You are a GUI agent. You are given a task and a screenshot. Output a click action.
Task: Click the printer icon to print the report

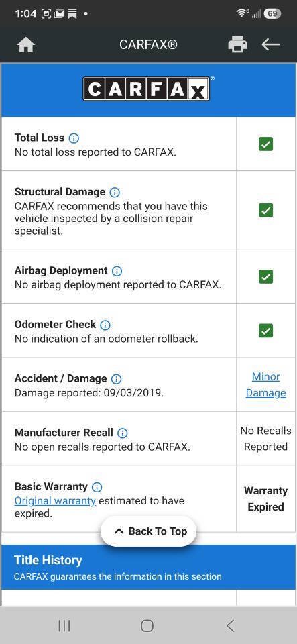[x=237, y=44]
